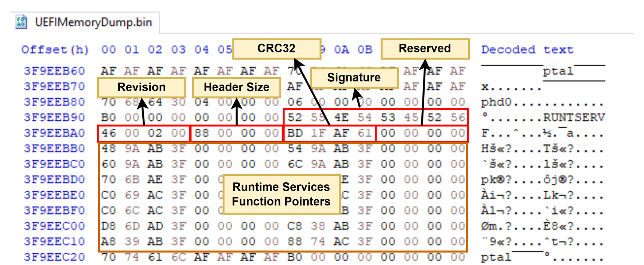Click byte 04 in row 3F9EEB80
644x265 pixels.
pyautogui.click(x=202, y=102)
